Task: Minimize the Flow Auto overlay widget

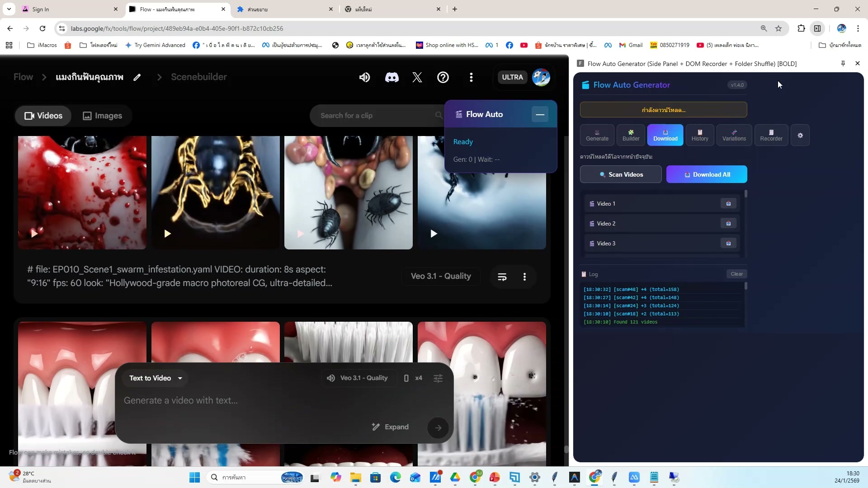Action: [x=540, y=114]
